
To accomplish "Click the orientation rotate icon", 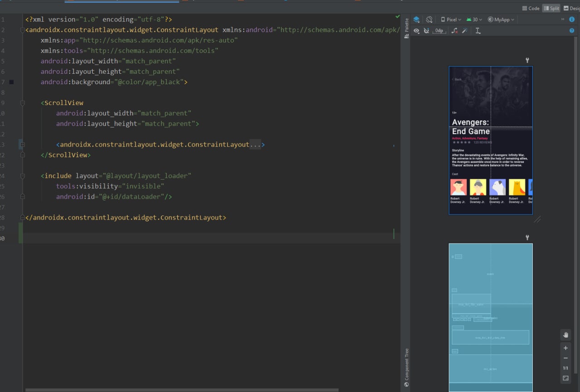I will pos(429,19).
